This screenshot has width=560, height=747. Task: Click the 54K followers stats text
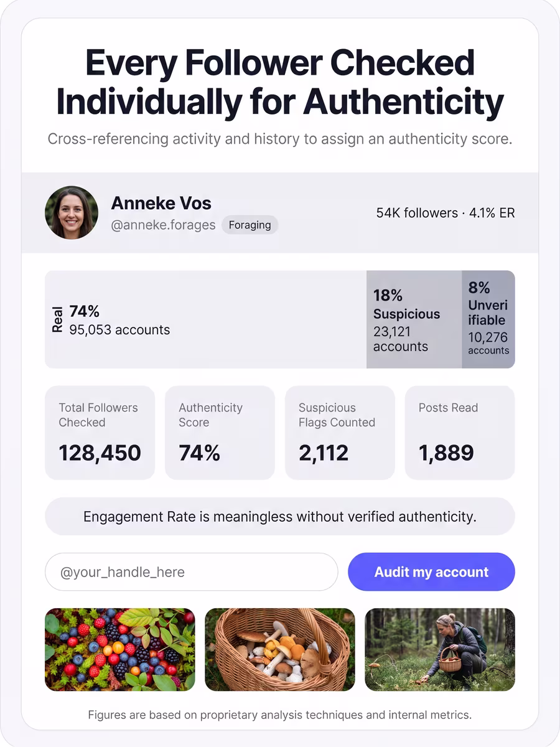click(446, 213)
